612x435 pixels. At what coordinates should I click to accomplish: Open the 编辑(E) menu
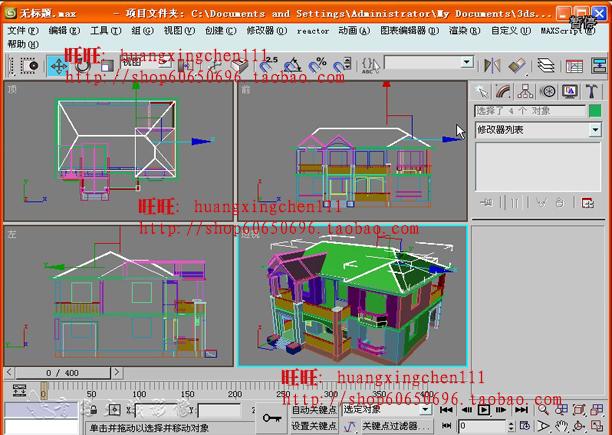click(64, 30)
